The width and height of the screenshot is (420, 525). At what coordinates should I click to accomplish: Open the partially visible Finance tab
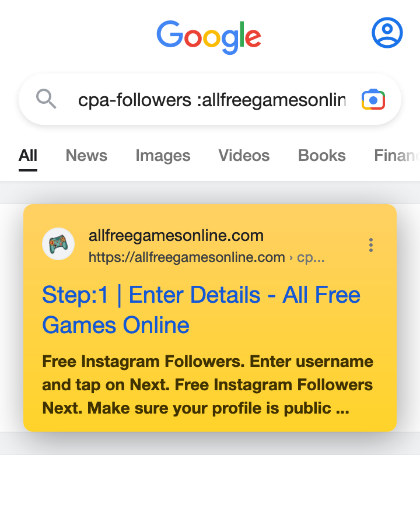click(397, 156)
